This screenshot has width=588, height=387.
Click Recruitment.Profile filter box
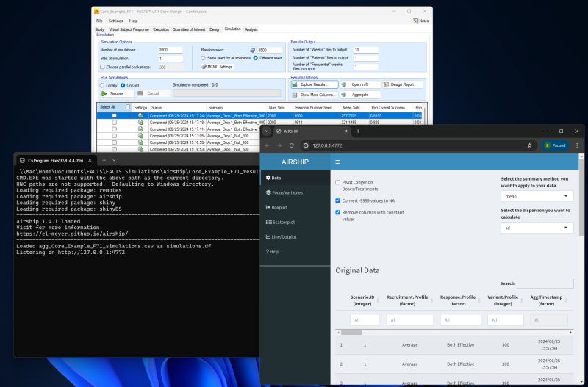pyautogui.click(x=409, y=320)
